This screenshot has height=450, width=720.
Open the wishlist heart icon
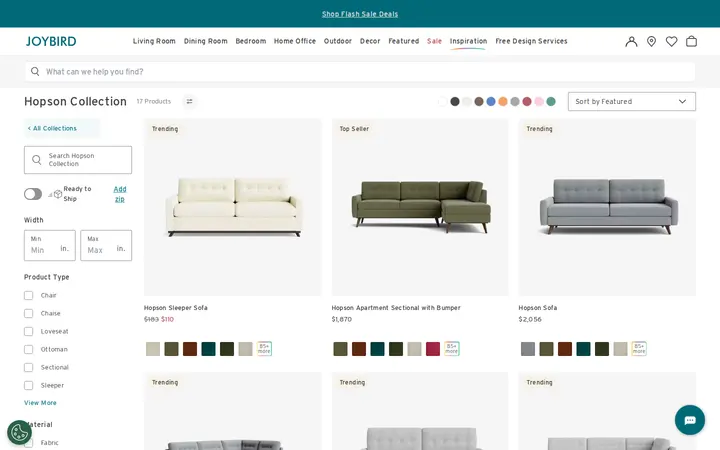tap(671, 41)
